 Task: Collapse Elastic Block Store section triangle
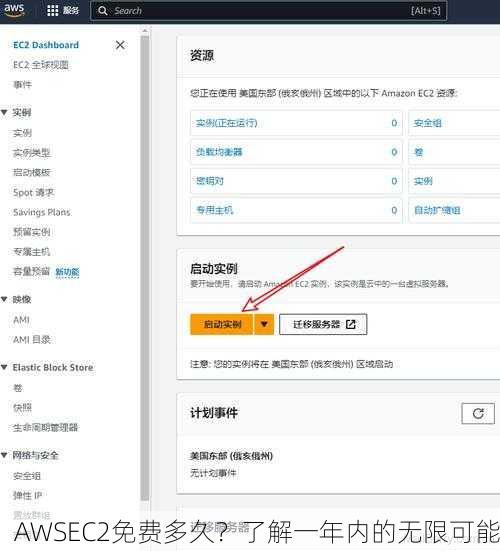(x=4, y=368)
